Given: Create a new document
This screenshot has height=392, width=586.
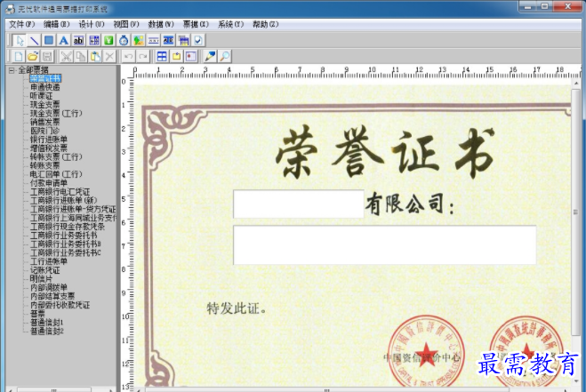Looking at the screenshot, I should (19, 56).
